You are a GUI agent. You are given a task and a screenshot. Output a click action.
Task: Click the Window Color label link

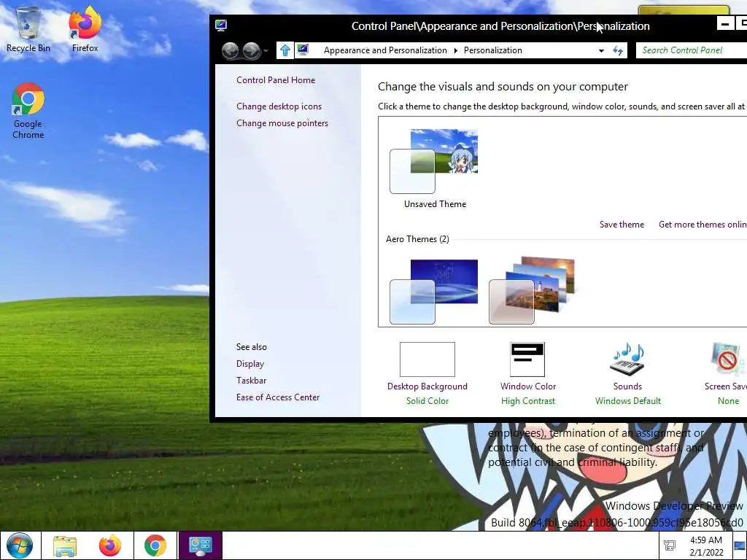point(528,386)
